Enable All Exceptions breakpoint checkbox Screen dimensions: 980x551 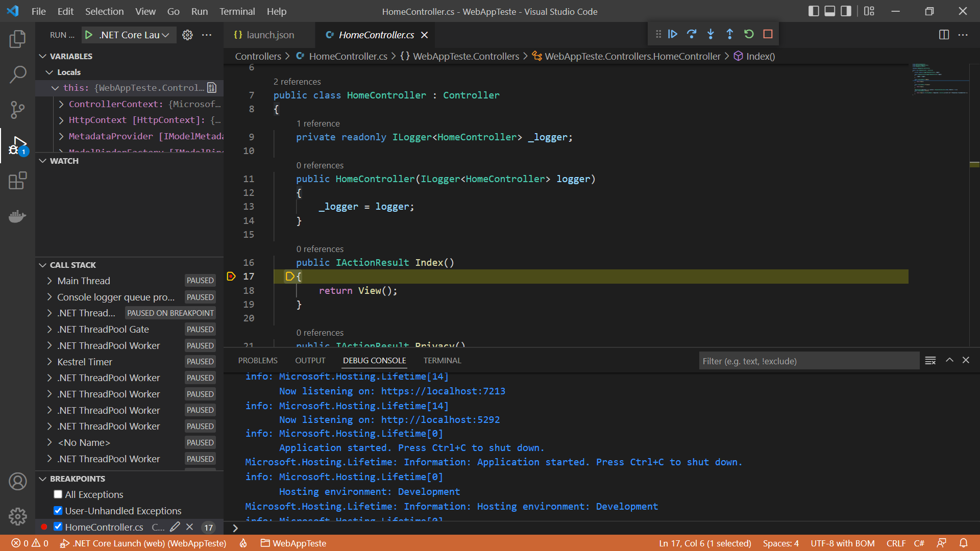(58, 494)
